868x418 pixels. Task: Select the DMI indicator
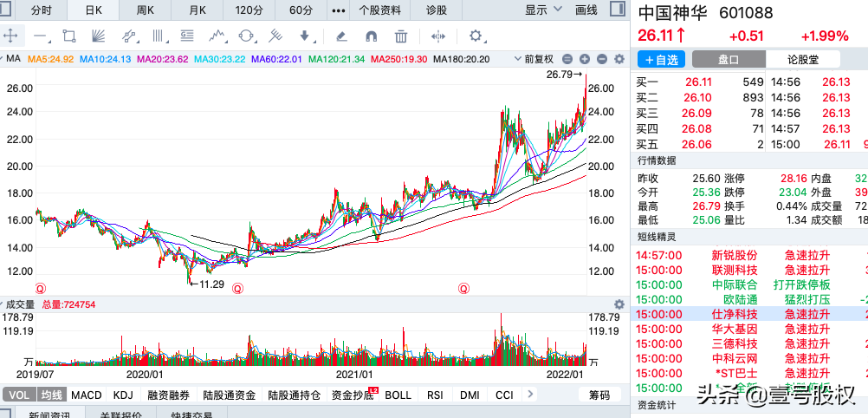[x=470, y=395]
